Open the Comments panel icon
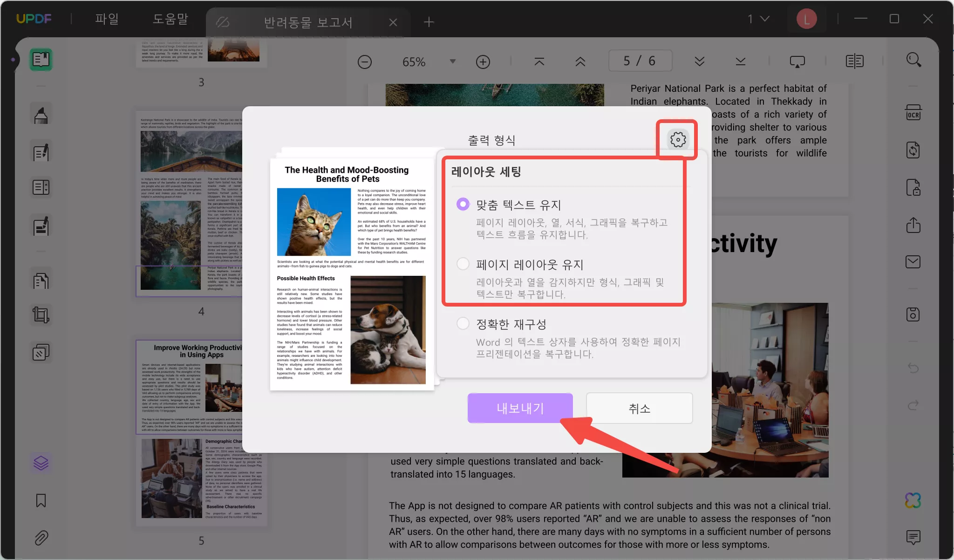Screen dimensions: 954x560 [913, 538]
